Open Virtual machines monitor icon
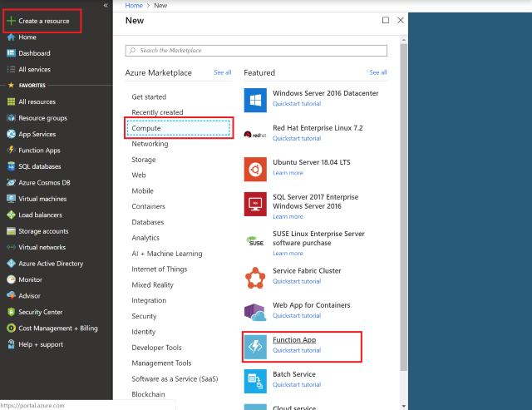532x410 pixels. (x=11, y=199)
